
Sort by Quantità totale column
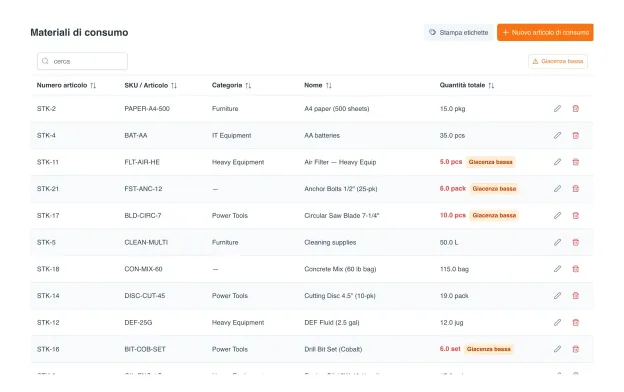point(491,86)
